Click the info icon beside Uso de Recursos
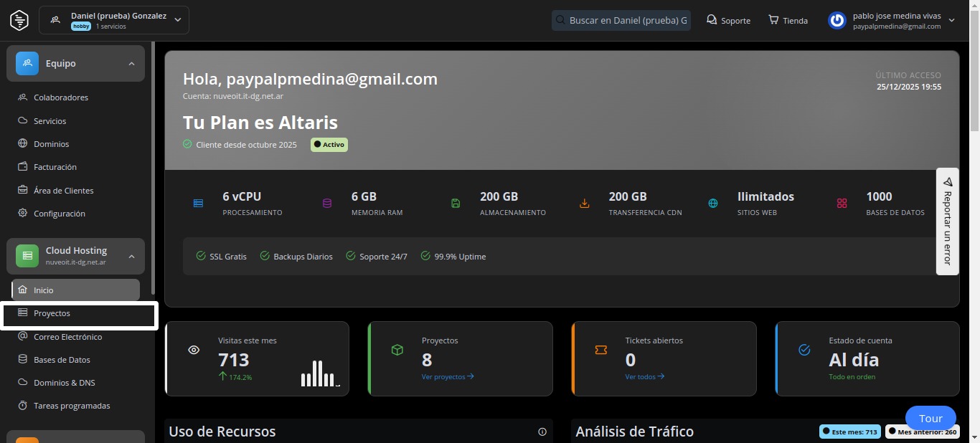Image resolution: width=980 pixels, height=443 pixels. coord(542,432)
